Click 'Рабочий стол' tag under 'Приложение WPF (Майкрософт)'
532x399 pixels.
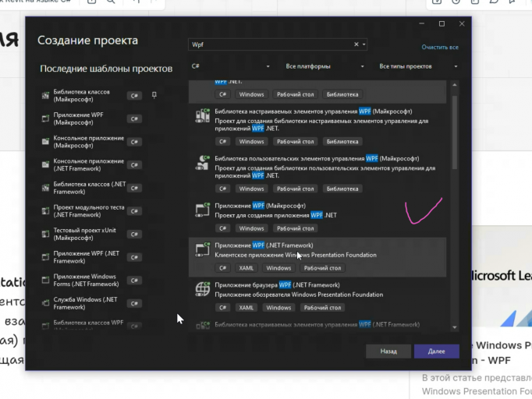click(296, 228)
